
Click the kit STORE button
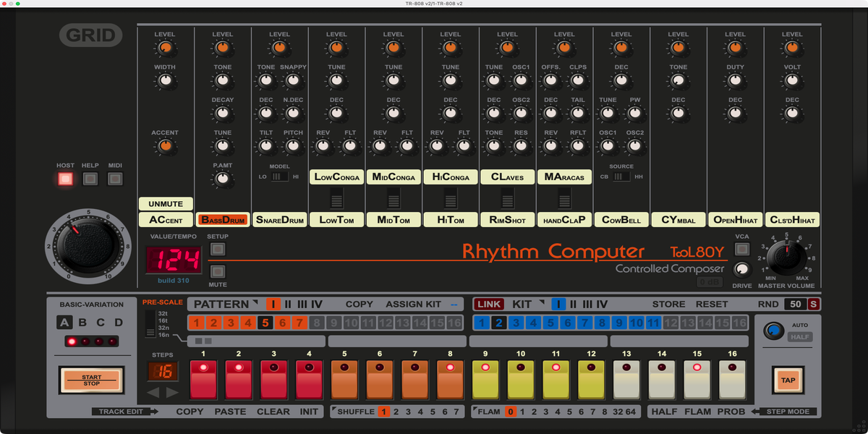pyautogui.click(x=668, y=305)
